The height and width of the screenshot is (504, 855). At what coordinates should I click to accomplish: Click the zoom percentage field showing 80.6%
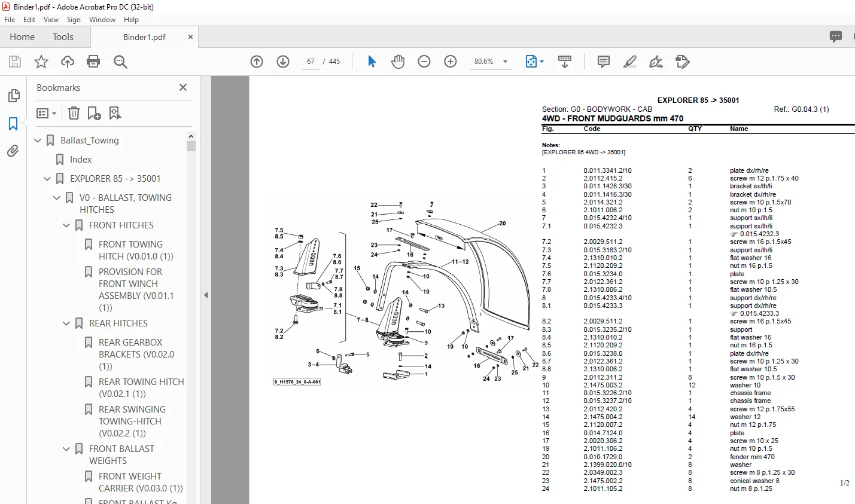[484, 62]
